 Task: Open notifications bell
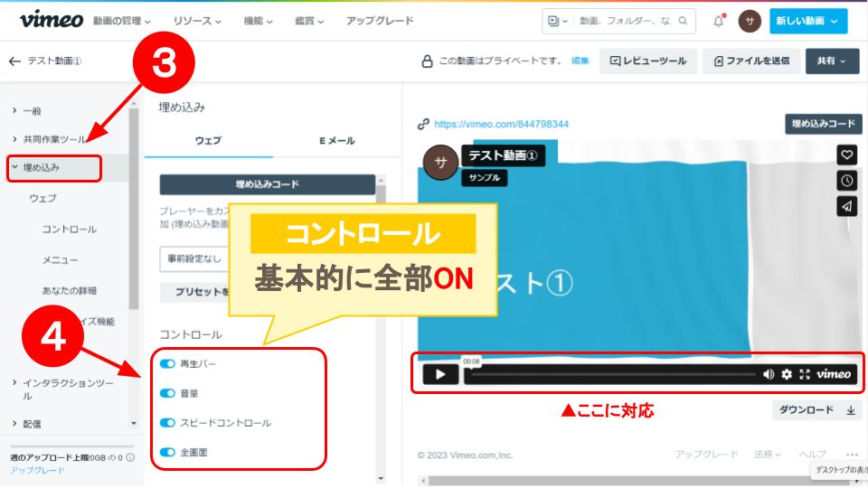[719, 21]
